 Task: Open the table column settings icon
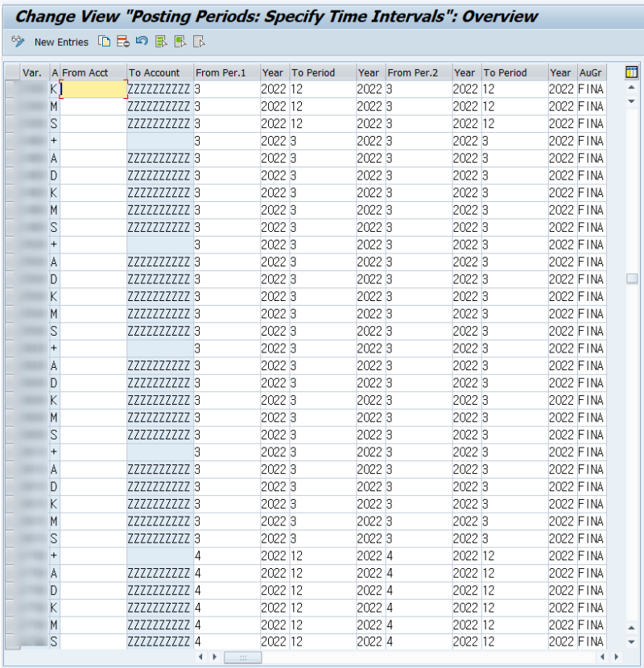(631, 72)
